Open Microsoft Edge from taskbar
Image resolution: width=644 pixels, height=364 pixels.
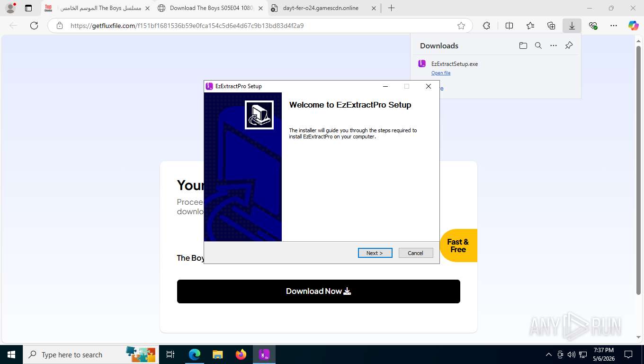pyautogui.click(x=195, y=355)
